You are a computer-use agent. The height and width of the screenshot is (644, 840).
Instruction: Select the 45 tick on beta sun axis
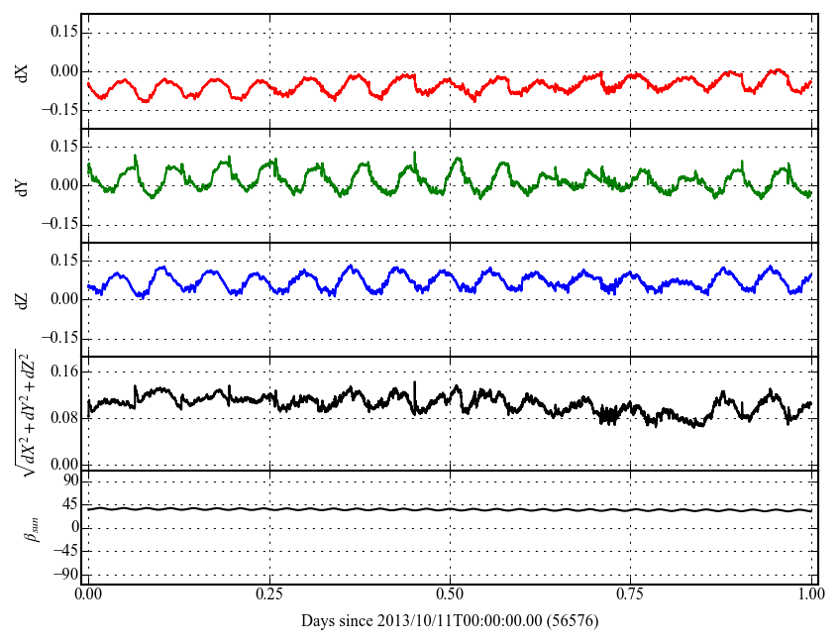point(67,503)
